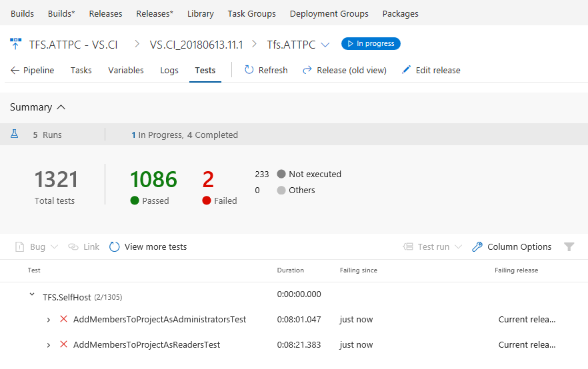The width and height of the screenshot is (588, 369).
Task: Click the Release (old view) arrow icon
Action: click(307, 70)
